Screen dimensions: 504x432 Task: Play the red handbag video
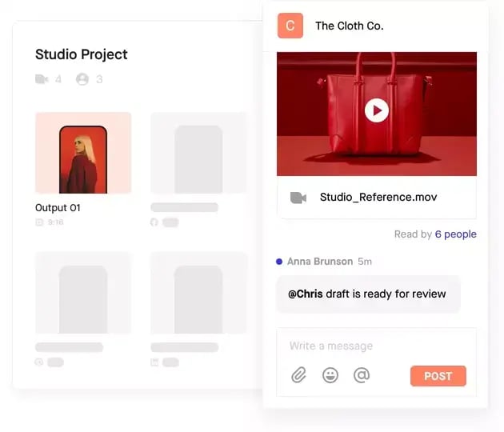coord(376,110)
